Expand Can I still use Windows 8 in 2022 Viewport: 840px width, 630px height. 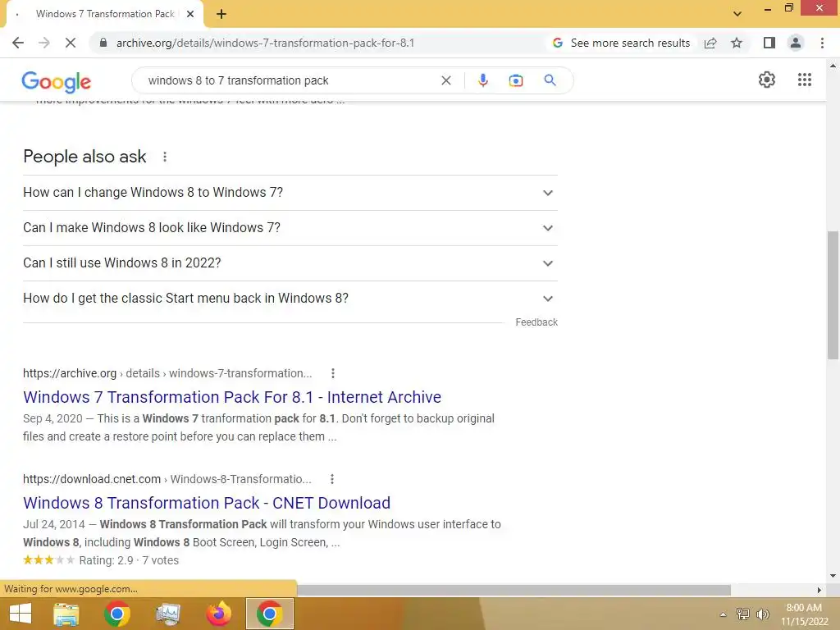(x=290, y=263)
